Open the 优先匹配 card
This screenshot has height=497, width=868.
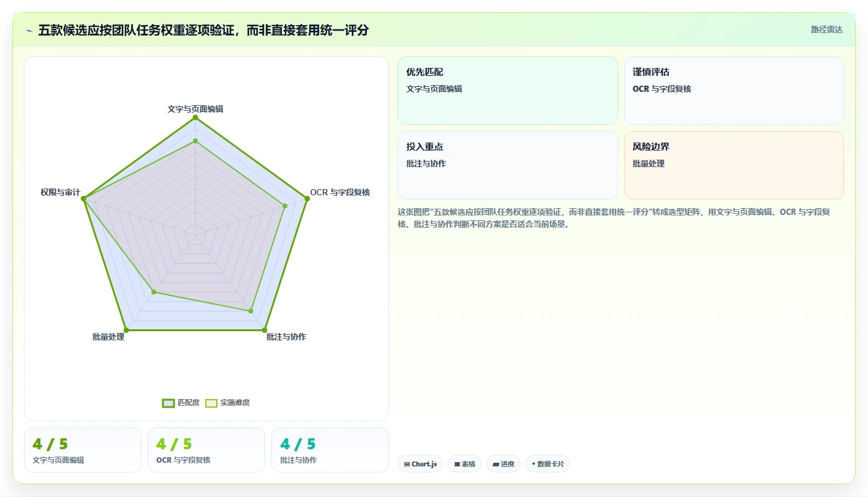[508, 91]
